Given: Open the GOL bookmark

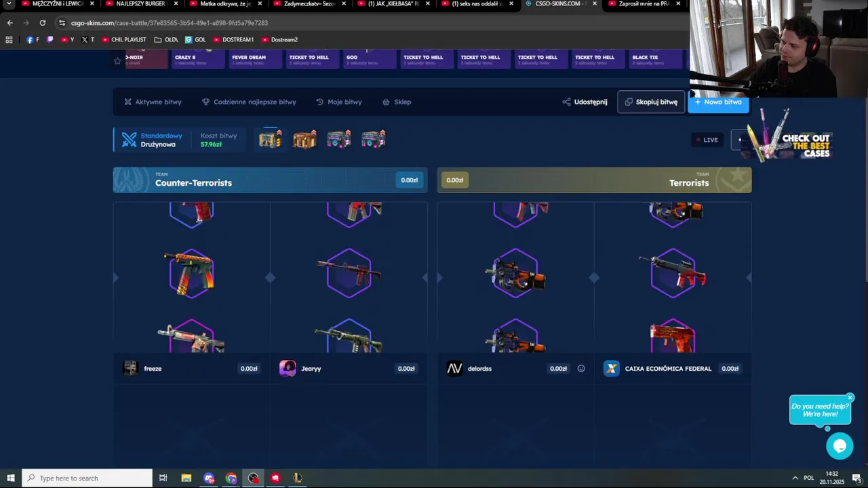Looking at the screenshot, I should [195, 39].
